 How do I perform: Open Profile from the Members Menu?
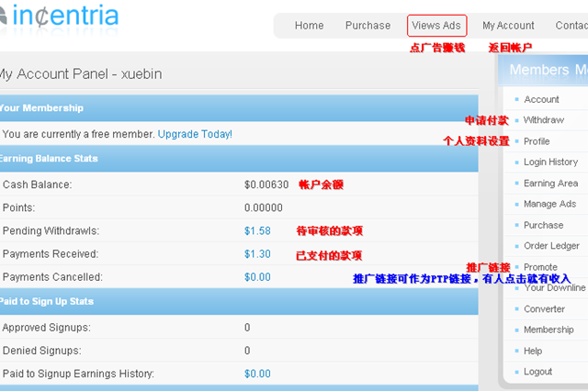[x=537, y=141]
